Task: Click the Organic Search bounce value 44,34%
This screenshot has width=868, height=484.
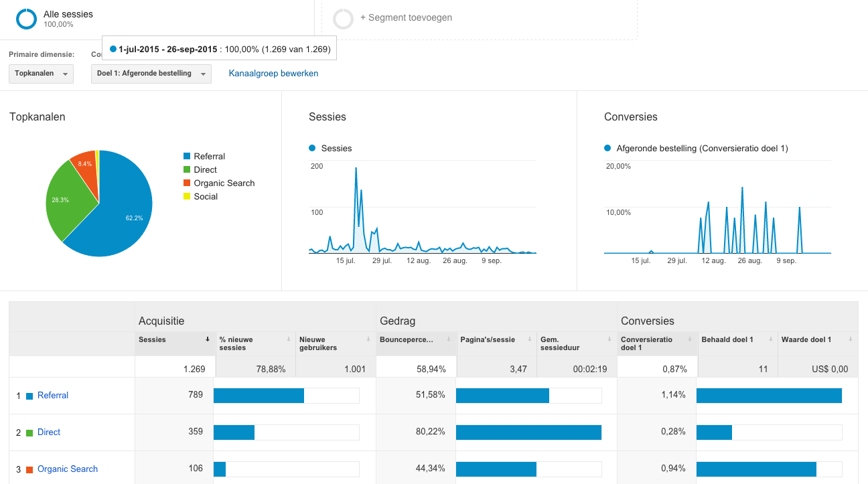Action: 431,469
